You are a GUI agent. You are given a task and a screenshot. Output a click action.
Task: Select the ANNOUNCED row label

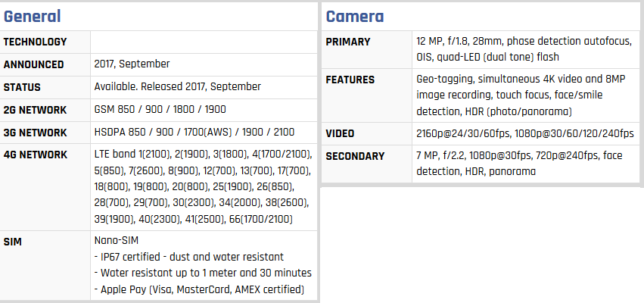(x=34, y=64)
